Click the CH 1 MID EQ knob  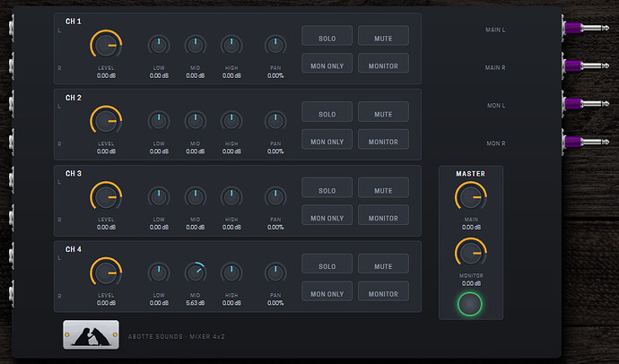[x=195, y=45]
